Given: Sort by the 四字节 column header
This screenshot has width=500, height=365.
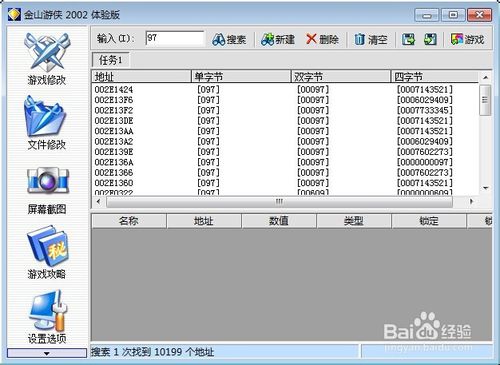Looking at the screenshot, I should 435,77.
